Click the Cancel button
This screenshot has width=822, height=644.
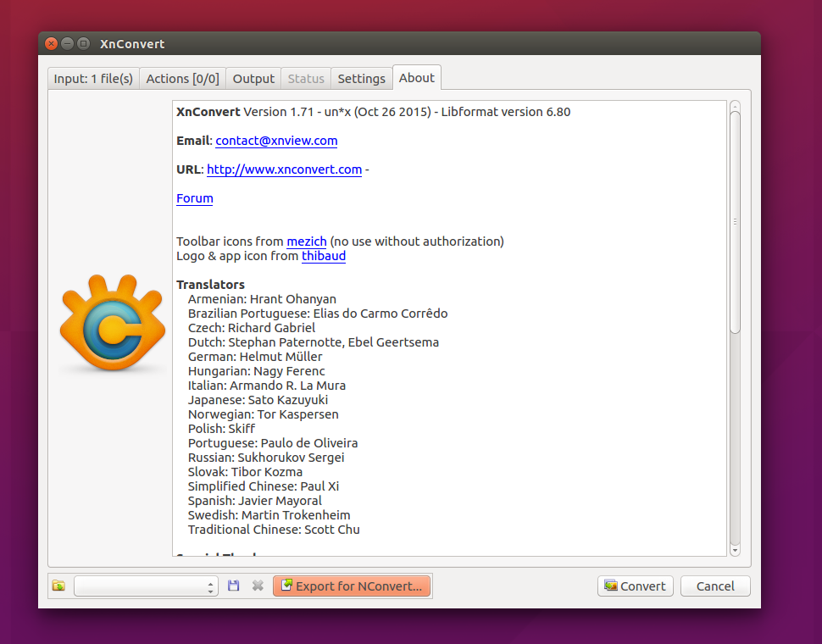(715, 586)
